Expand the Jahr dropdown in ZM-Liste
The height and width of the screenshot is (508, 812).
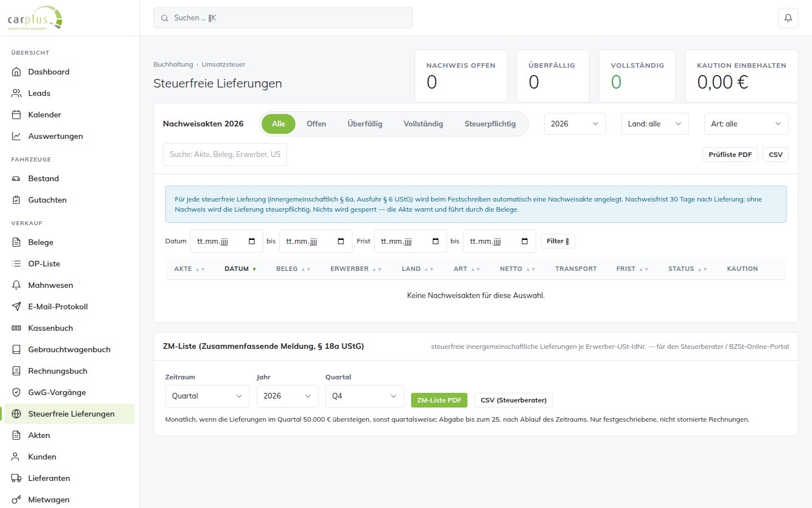pyautogui.click(x=287, y=396)
